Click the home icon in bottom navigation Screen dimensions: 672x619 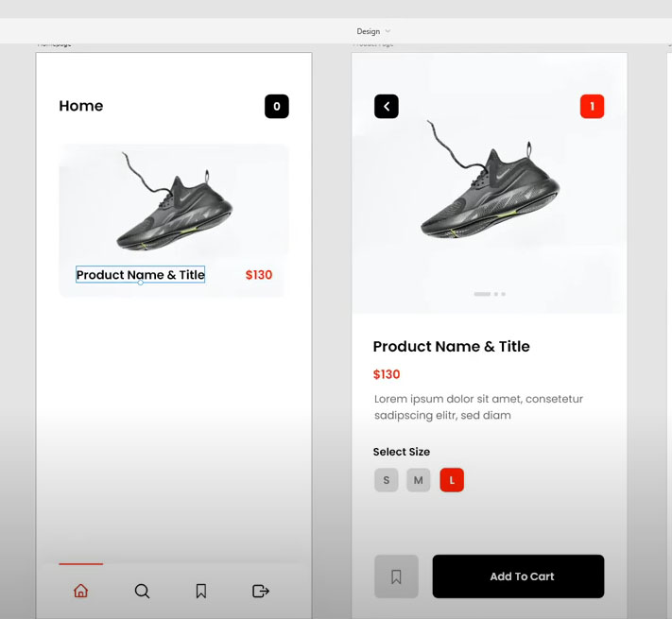coord(80,591)
